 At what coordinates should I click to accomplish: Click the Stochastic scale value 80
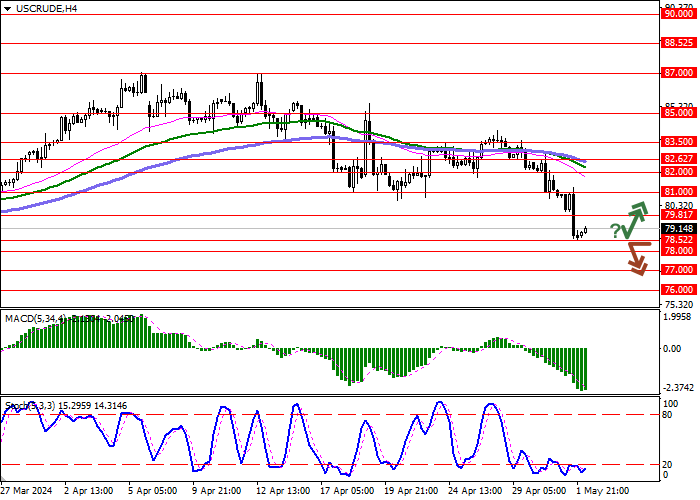pos(667,415)
